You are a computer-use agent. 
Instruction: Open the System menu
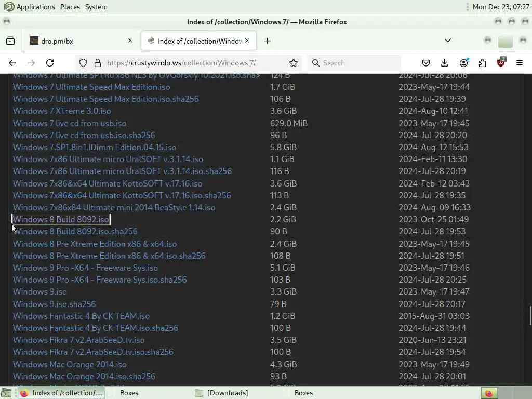(x=96, y=7)
